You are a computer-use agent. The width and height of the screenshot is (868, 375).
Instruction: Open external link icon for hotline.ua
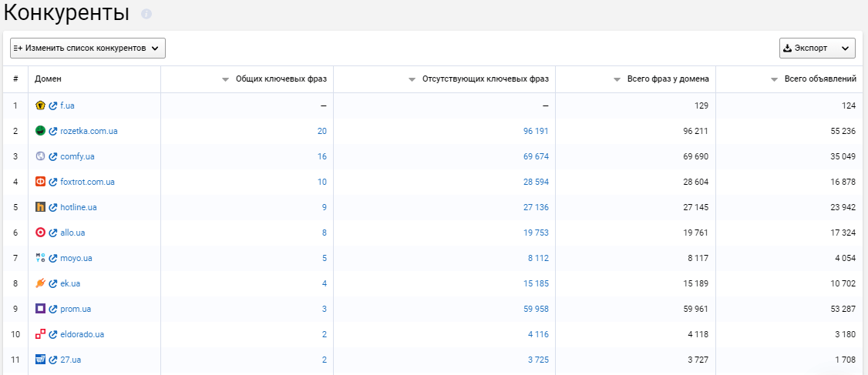pos(53,207)
